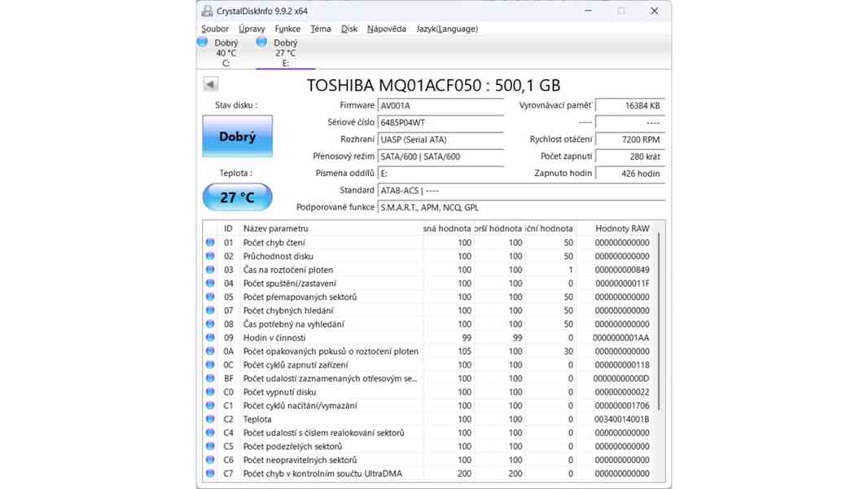Image resolution: width=868 pixels, height=489 pixels.
Task: Click status orb for C2 Teplota
Action: pyautogui.click(x=210, y=419)
